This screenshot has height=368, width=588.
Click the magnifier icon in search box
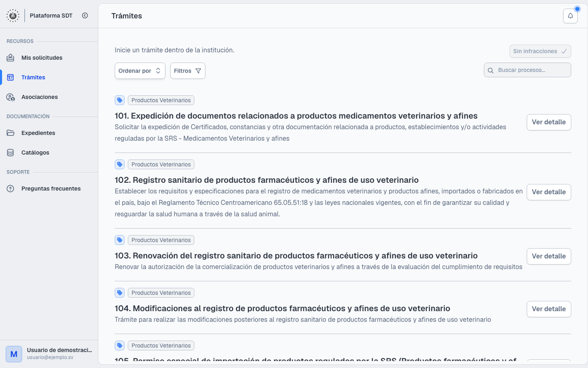[x=491, y=70]
